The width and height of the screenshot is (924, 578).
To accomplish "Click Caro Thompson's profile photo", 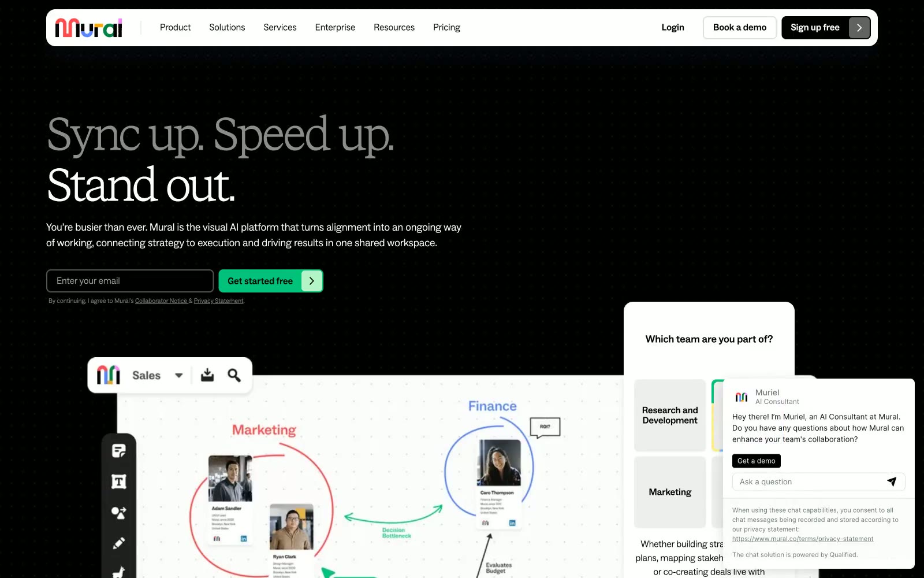I will [x=499, y=463].
